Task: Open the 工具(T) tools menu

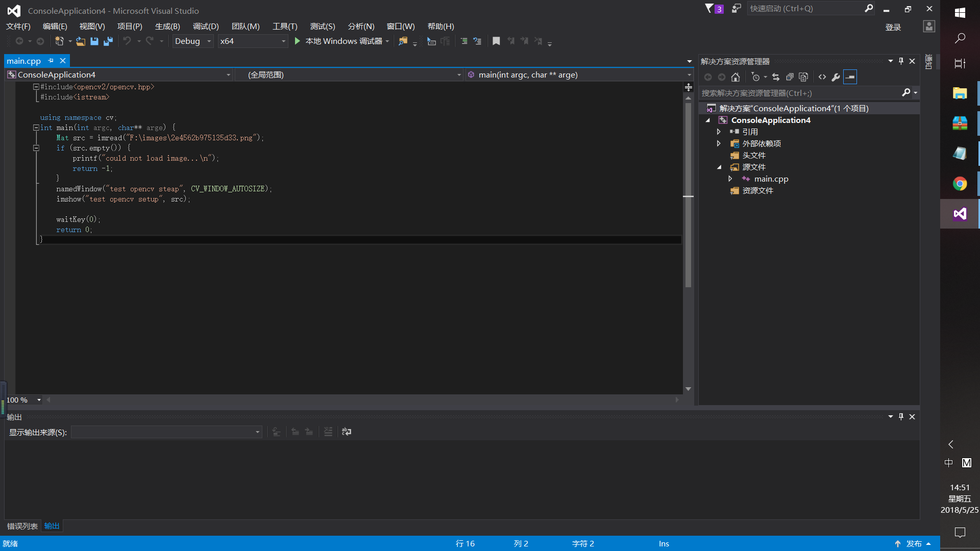Action: (x=285, y=27)
